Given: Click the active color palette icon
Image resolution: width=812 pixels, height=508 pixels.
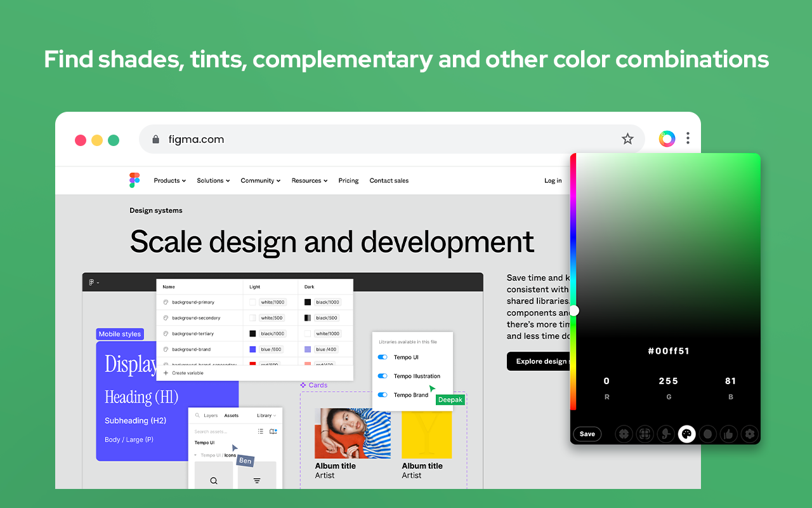Looking at the screenshot, I should pyautogui.click(x=686, y=434).
